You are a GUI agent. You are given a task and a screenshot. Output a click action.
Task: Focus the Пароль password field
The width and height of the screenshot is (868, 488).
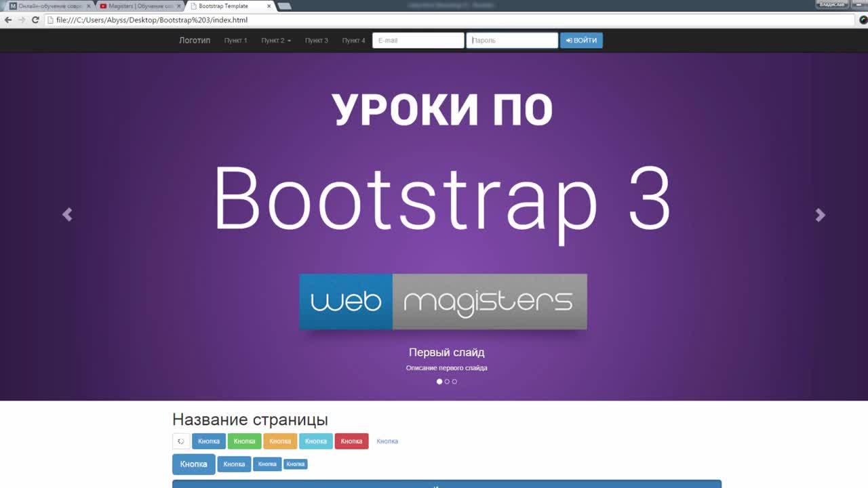(512, 41)
